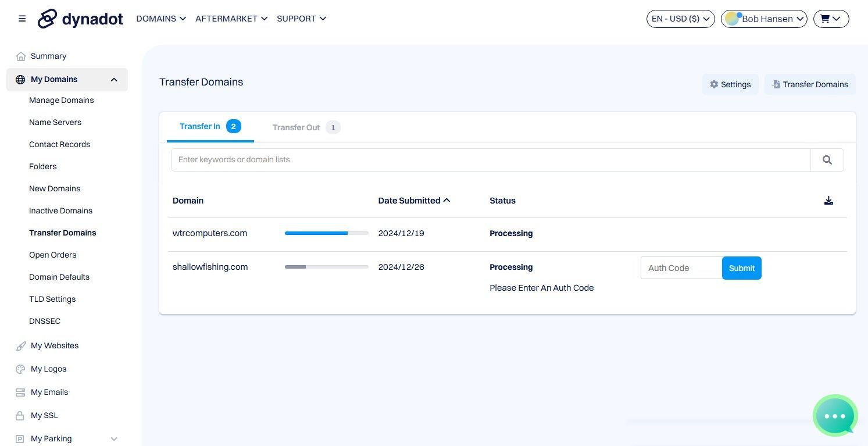Expand the SUPPORT dropdown menu
Viewport: 868px width, 446px height.
coord(301,19)
